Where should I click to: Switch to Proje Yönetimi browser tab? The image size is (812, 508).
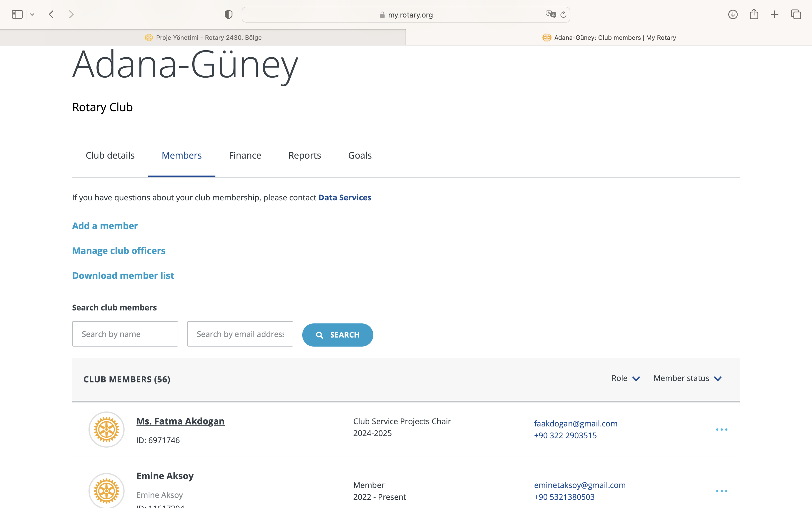(203, 38)
